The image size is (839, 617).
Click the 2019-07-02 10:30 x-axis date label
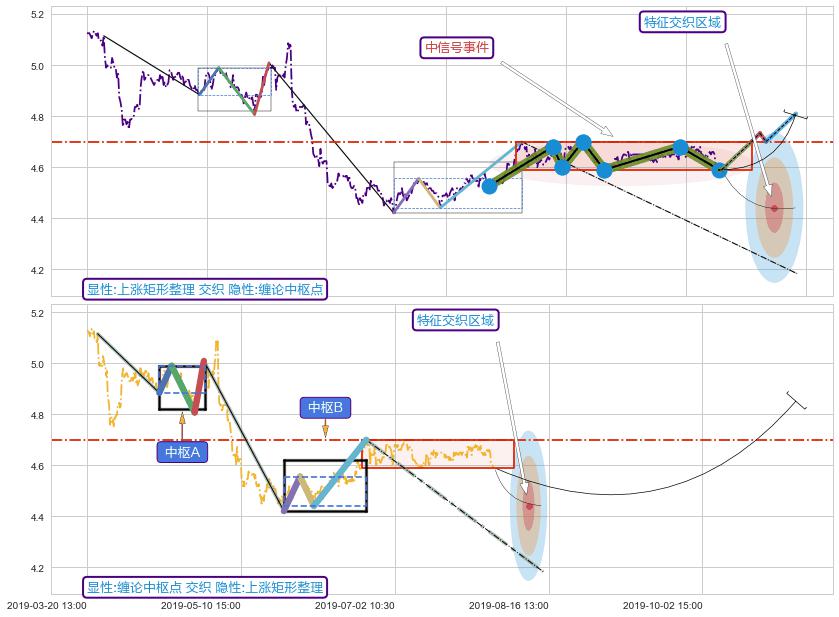(354, 605)
